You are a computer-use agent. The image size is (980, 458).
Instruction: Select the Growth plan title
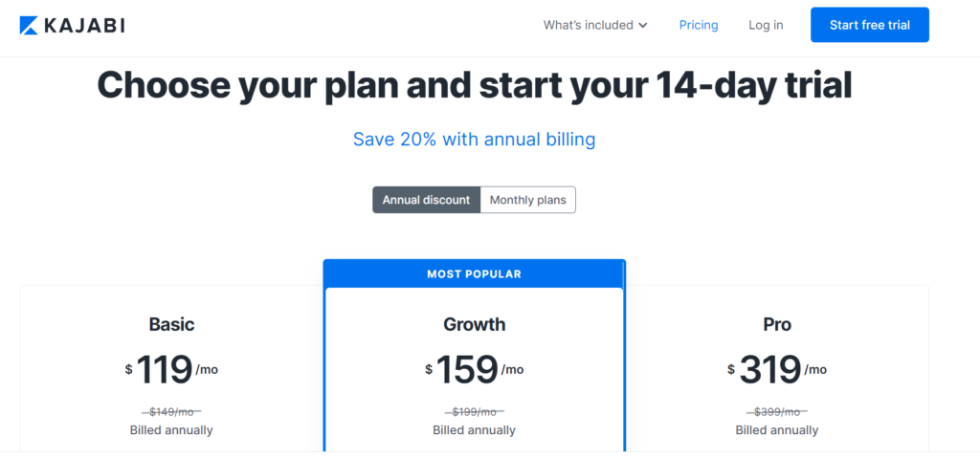475,324
